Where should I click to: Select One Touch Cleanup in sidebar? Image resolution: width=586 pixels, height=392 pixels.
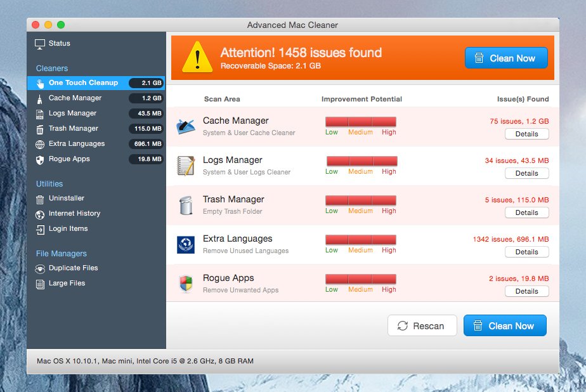pos(96,83)
